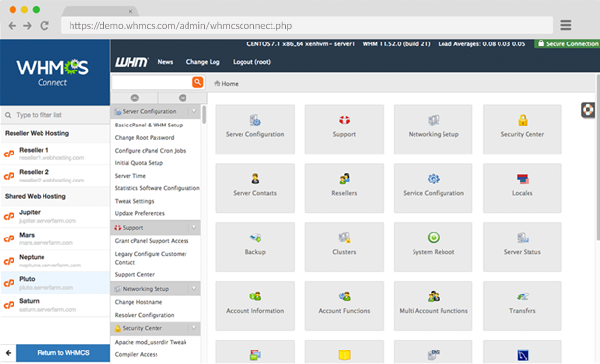
Task: Open Support Center link
Action: tap(134, 274)
